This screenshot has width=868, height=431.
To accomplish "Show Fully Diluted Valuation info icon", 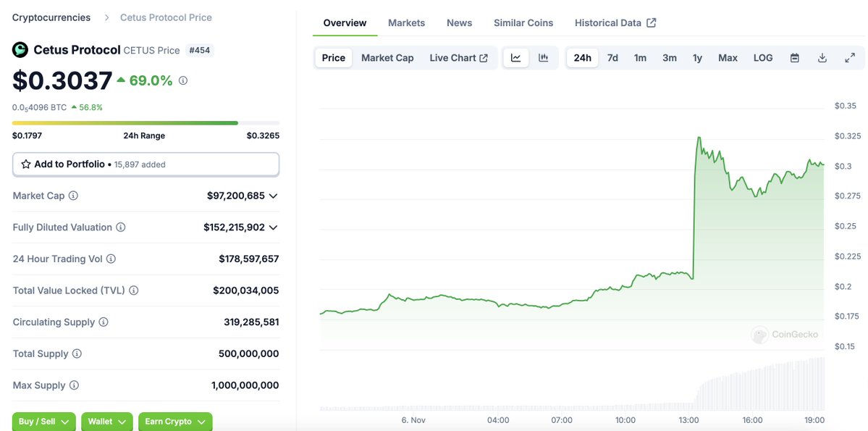I will 121,227.
